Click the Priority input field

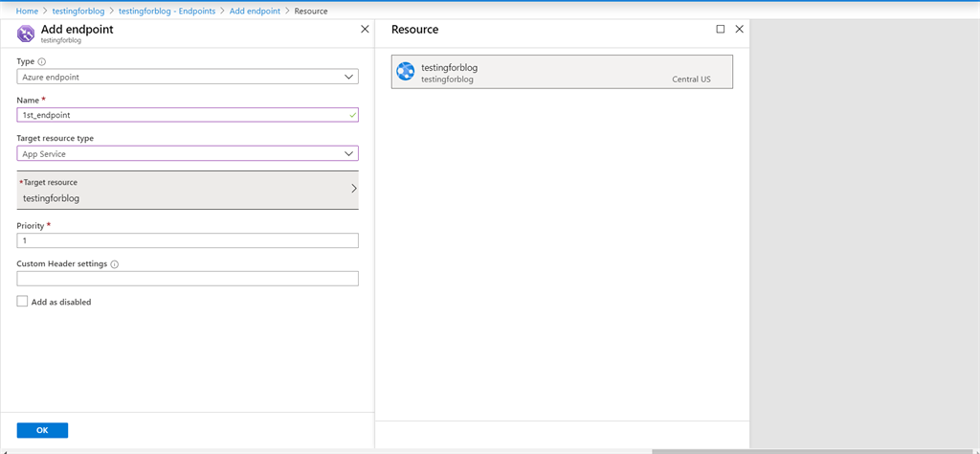click(x=188, y=241)
